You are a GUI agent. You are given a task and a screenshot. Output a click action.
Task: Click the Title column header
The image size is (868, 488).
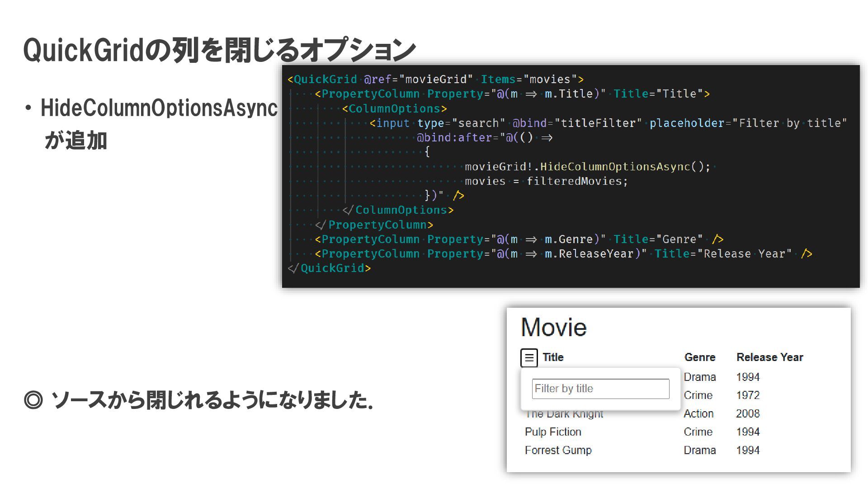[x=553, y=357]
